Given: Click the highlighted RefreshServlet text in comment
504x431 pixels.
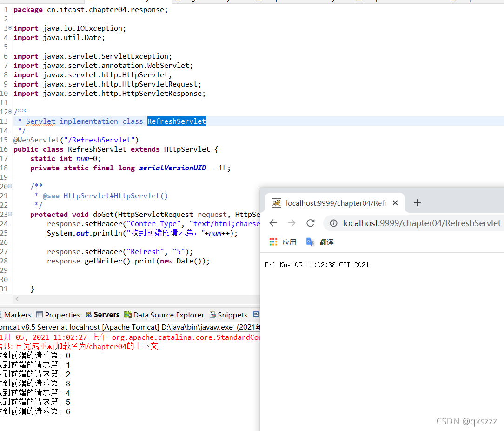Looking at the screenshot, I should [177, 121].
